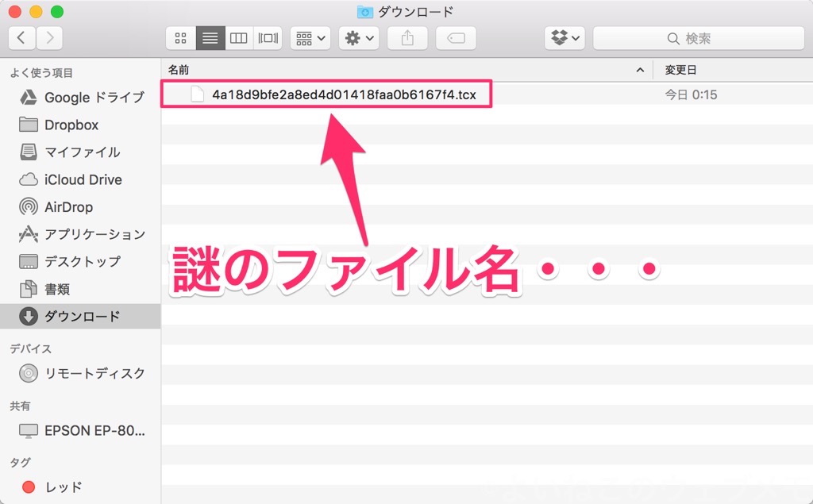
Task: Go forward with the forward arrow
Action: click(49, 37)
